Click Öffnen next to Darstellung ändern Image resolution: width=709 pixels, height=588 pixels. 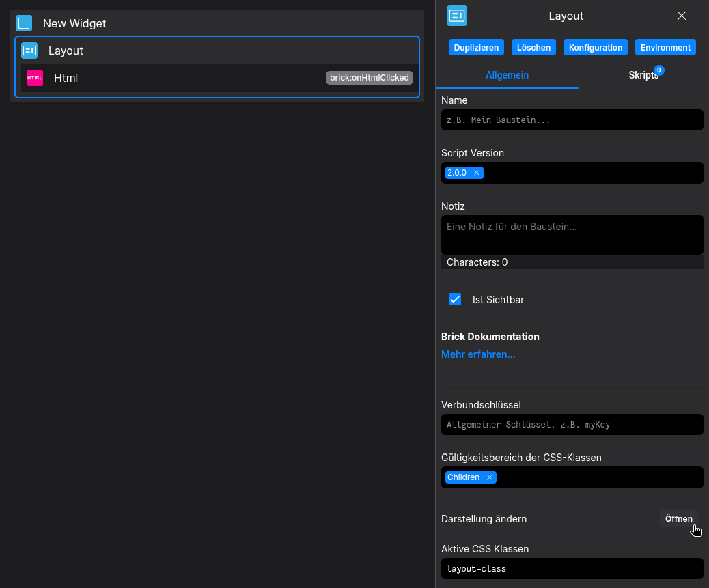coord(678,518)
